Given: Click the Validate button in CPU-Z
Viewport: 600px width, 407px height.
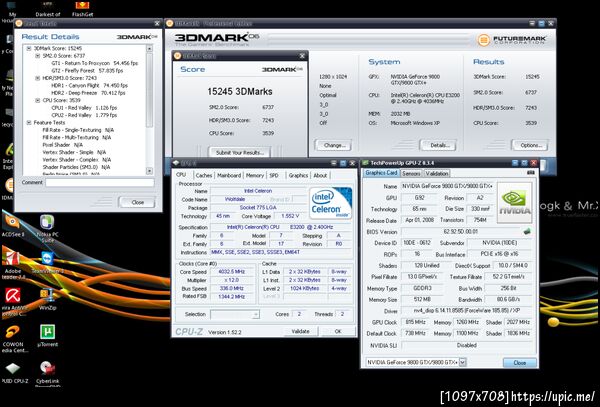Looking at the screenshot, I should coord(300,331).
